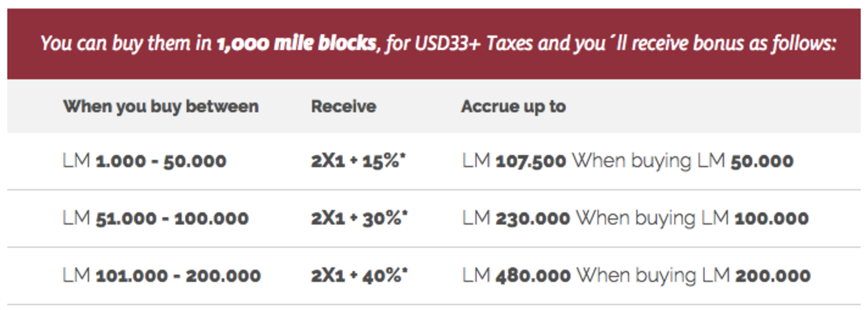Click the LM 230.000 accrual text
Image resolution: width=868 pixels, height=310 pixels.
point(516,218)
